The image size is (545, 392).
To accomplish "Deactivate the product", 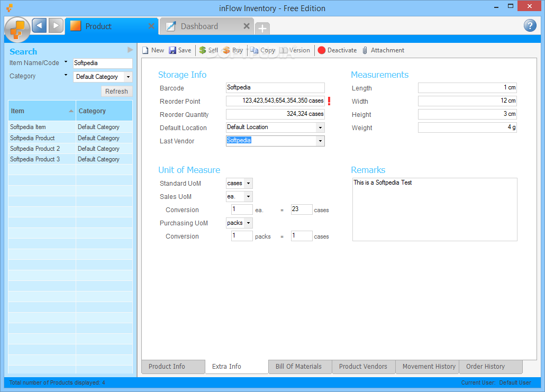I will (337, 50).
